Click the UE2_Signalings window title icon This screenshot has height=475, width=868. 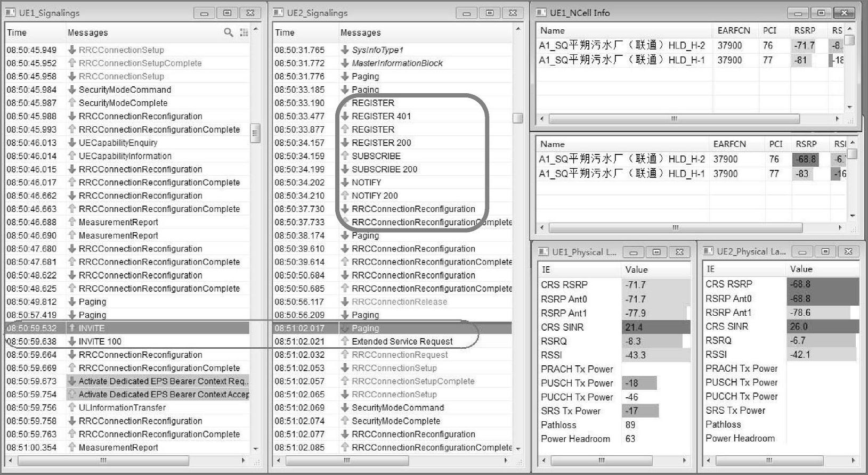[x=279, y=12]
